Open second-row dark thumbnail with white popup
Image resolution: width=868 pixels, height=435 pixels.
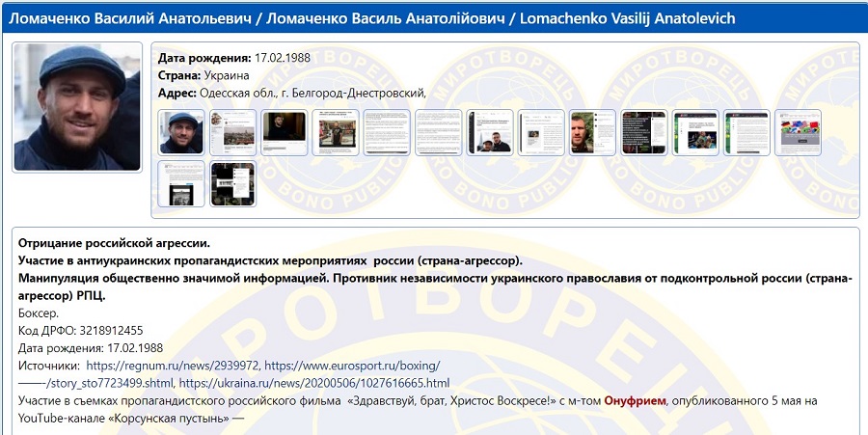click(x=233, y=183)
